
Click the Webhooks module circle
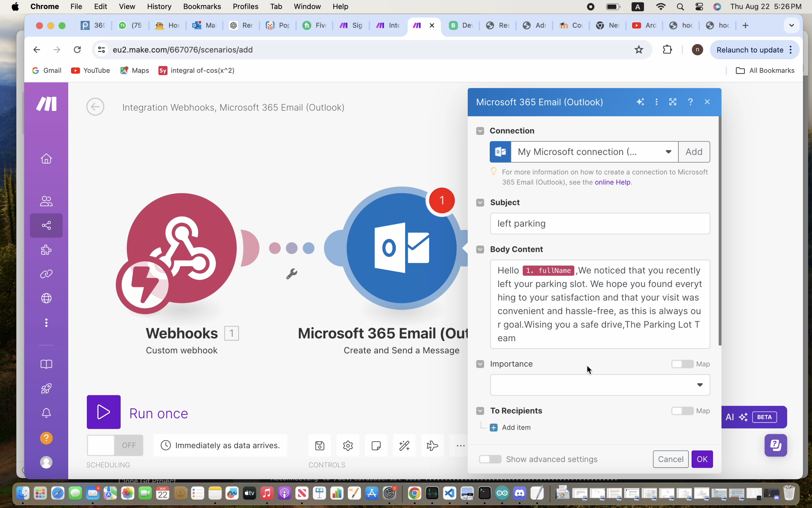point(181,248)
